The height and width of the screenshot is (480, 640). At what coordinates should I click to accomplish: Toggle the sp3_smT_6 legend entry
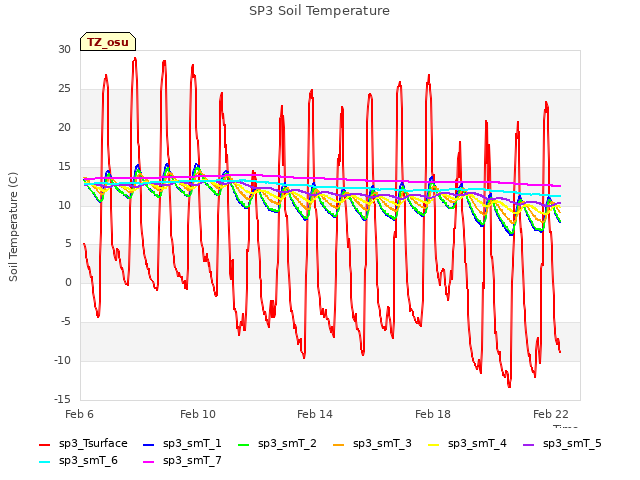(78, 461)
